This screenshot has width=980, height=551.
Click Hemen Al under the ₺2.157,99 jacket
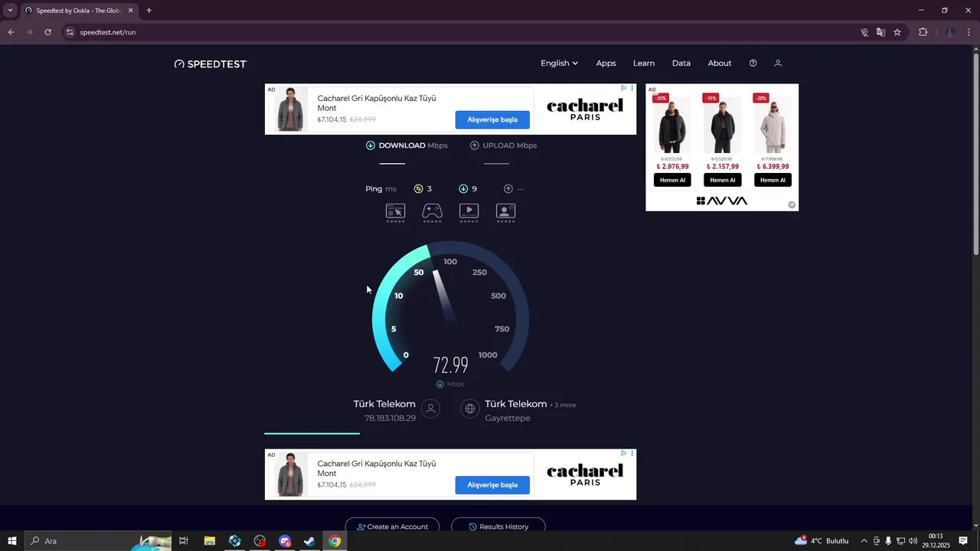click(x=722, y=180)
